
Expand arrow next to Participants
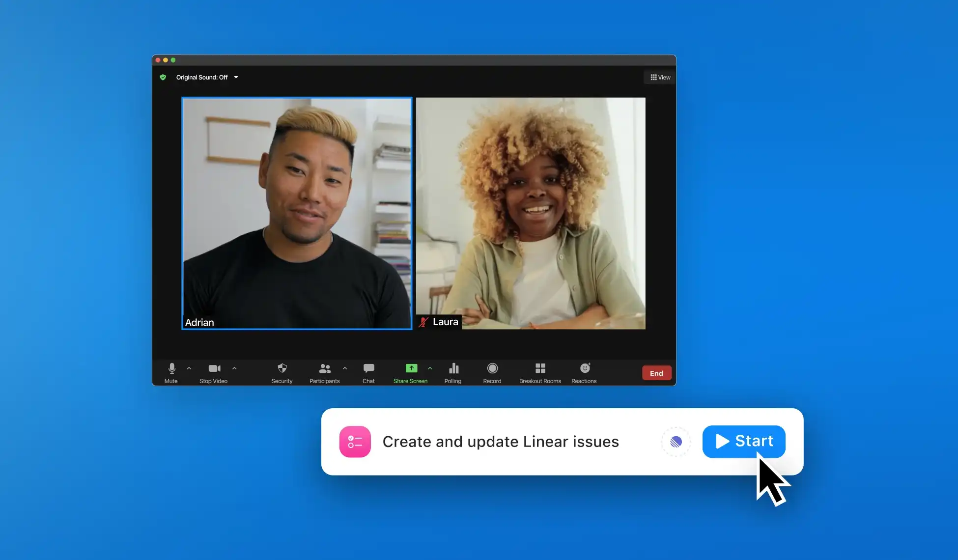tap(345, 368)
